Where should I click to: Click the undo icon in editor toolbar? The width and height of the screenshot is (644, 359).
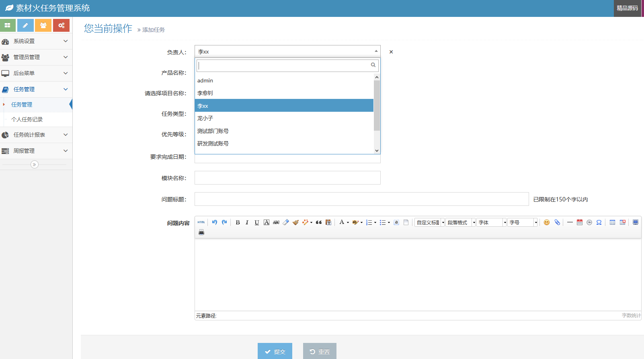pos(215,222)
